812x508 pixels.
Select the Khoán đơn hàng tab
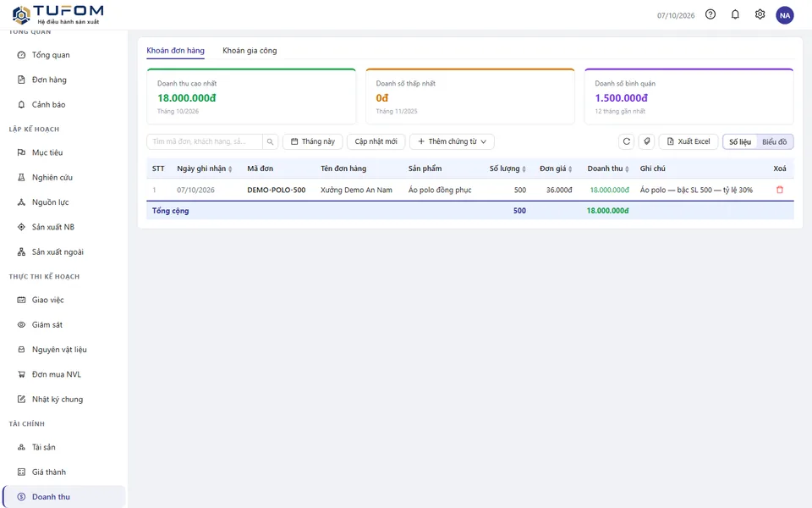pyautogui.click(x=176, y=51)
